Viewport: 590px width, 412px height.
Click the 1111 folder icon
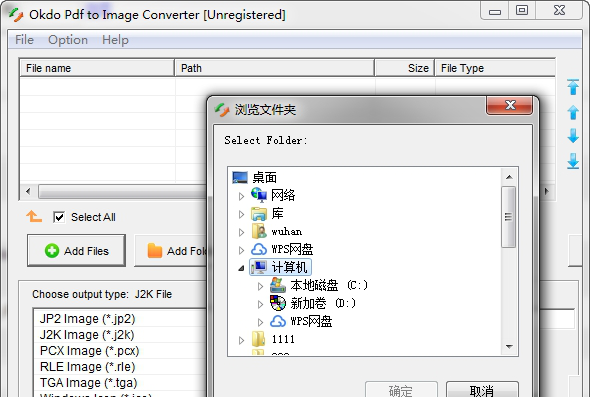coord(259,339)
